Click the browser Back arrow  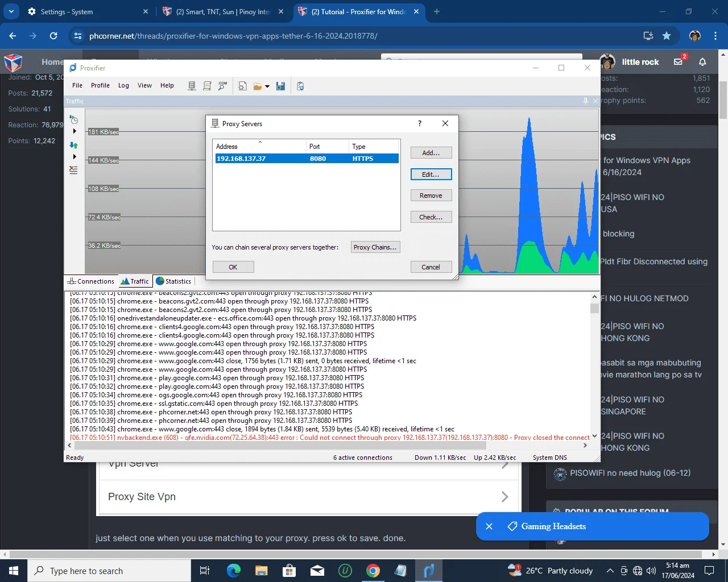point(13,36)
